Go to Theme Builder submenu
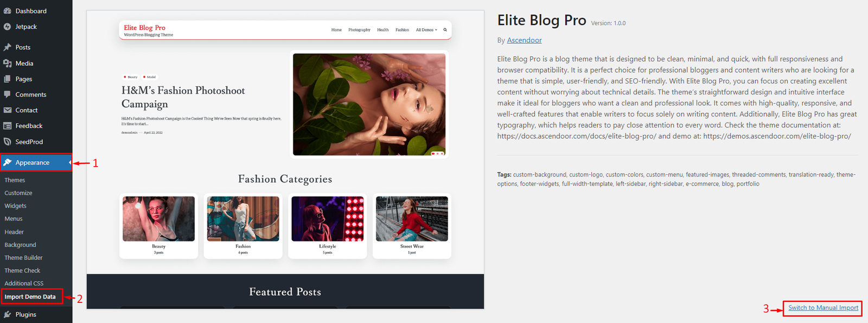This screenshot has width=868, height=323. point(23,258)
